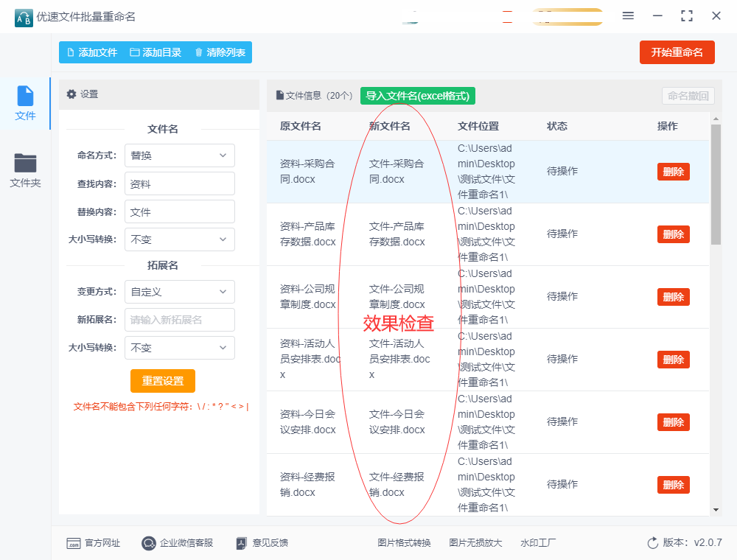
Task: Click the 替换内容 input field
Action: [x=180, y=212]
